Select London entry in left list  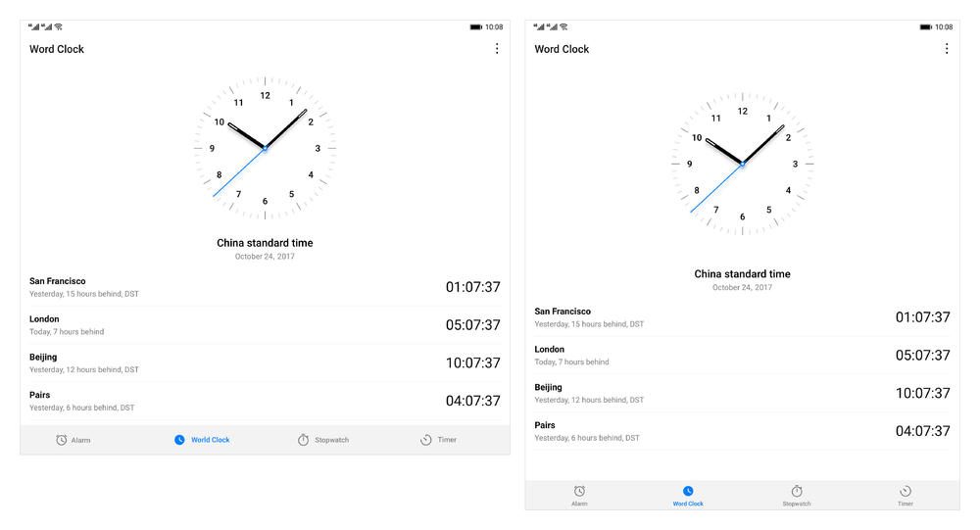265,325
